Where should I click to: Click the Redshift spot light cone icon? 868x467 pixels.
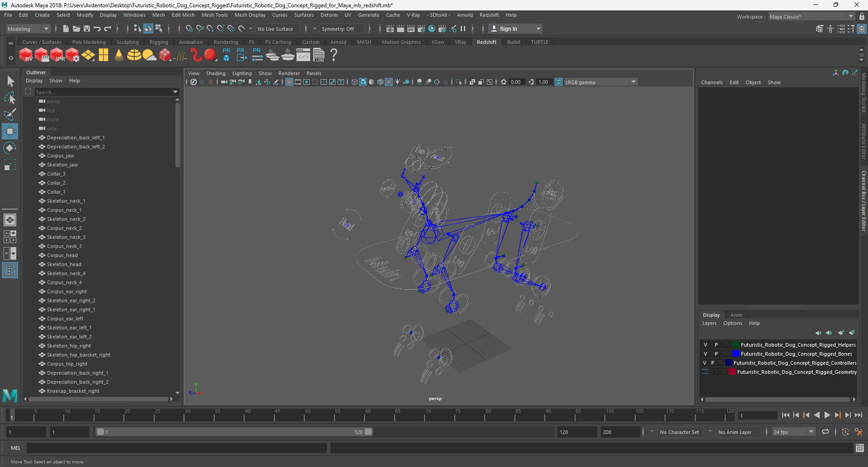click(x=119, y=55)
